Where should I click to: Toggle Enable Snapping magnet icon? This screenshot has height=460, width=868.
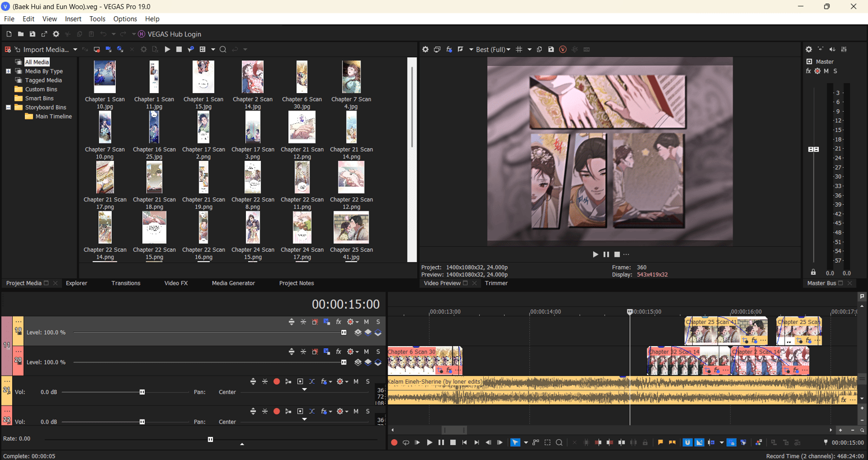(687, 443)
